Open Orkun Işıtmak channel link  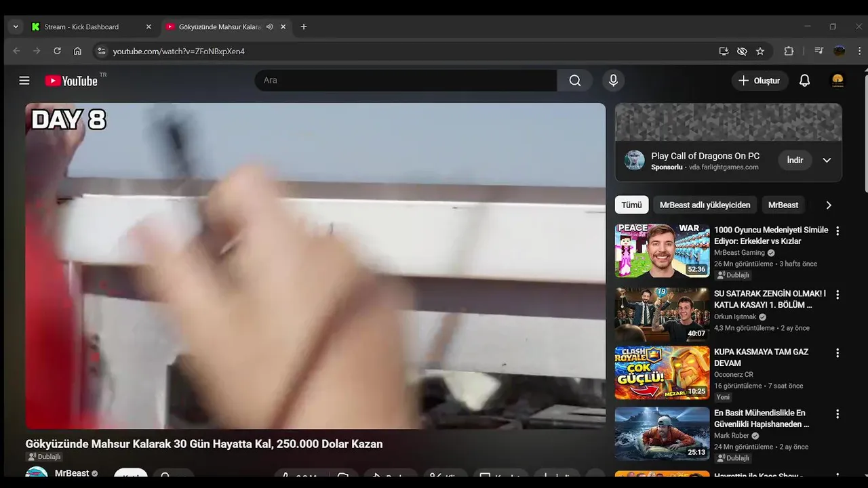[735, 317]
